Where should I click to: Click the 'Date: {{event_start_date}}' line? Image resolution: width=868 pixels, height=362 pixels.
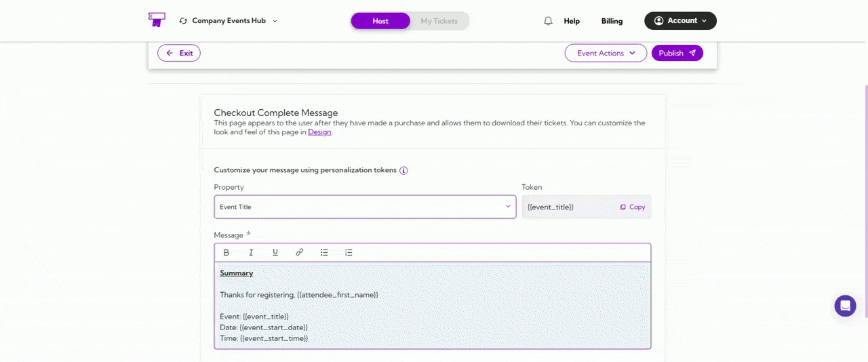(x=264, y=327)
